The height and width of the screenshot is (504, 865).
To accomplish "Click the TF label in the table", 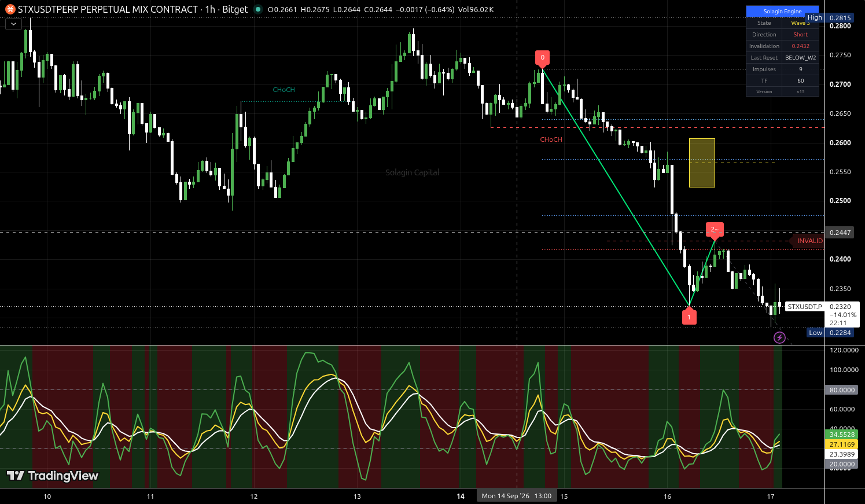I will (x=764, y=81).
